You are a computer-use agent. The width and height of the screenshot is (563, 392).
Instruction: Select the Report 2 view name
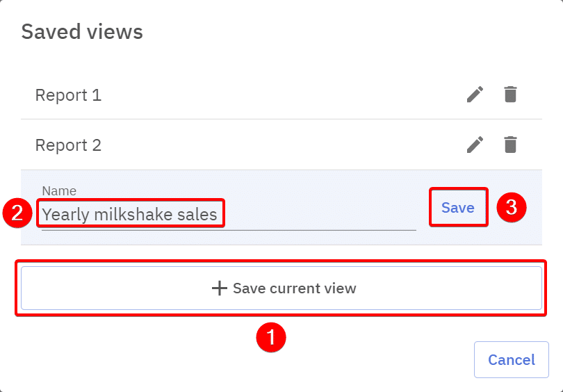point(68,145)
